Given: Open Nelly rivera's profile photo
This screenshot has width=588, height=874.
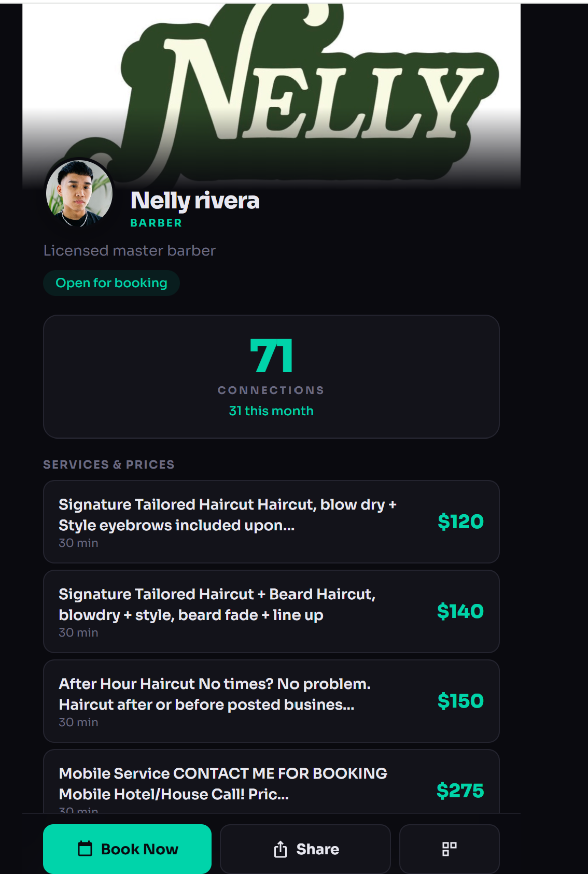Looking at the screenshot, I should [x=79, y=193].
